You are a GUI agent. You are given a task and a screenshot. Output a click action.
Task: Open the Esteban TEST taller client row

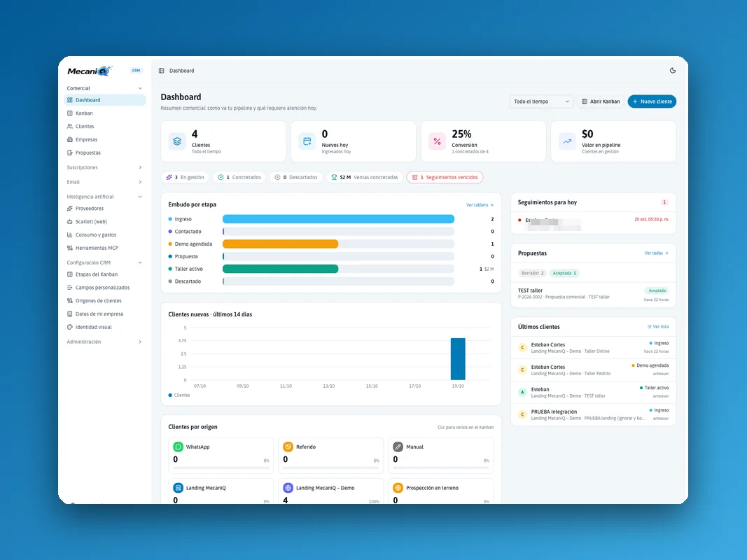tap(593, 393)
